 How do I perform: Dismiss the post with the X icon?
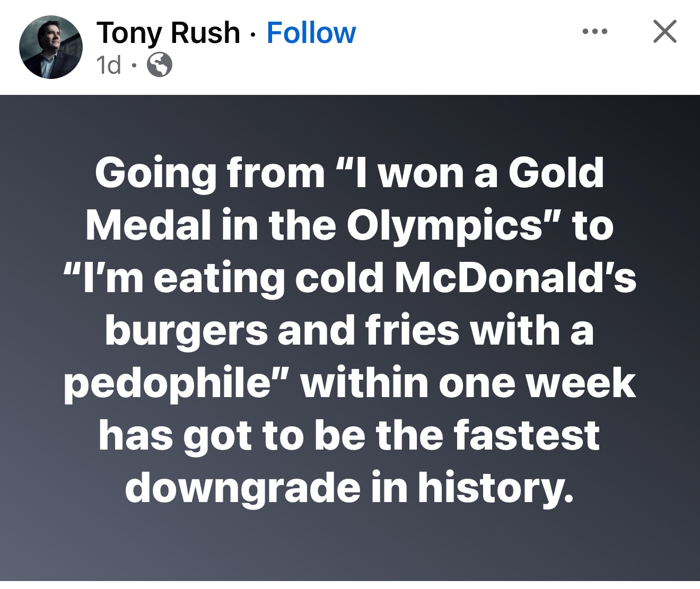pyautogui.click(x=664, y=32)
